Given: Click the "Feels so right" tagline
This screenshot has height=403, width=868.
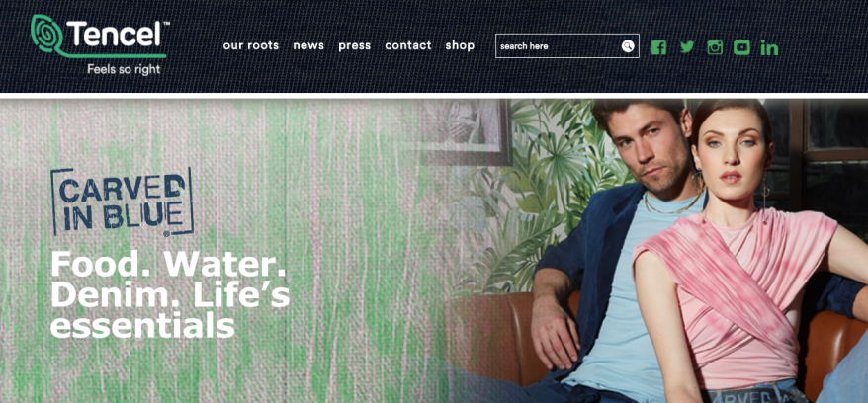Looking at the screenshot, I should [124, 70].
